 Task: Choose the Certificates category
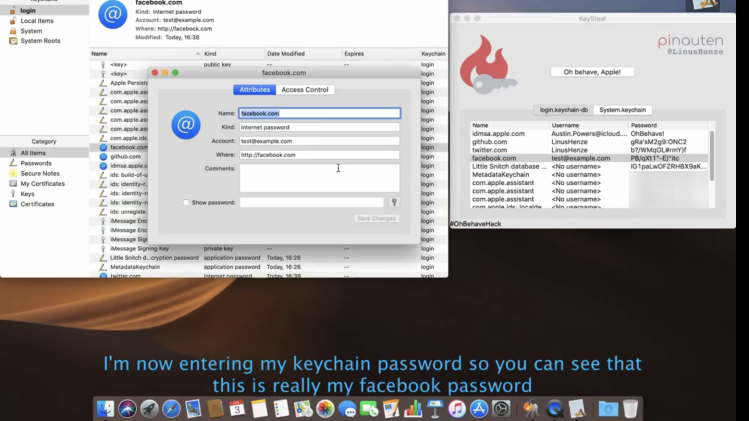pyautogui.click(x=37, y=204)
